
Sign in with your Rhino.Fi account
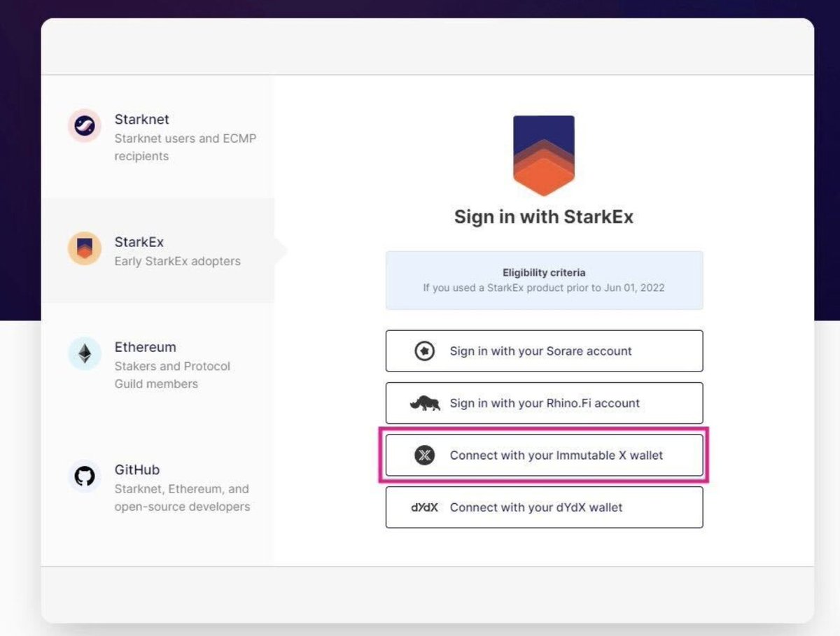tap(544, 403)
